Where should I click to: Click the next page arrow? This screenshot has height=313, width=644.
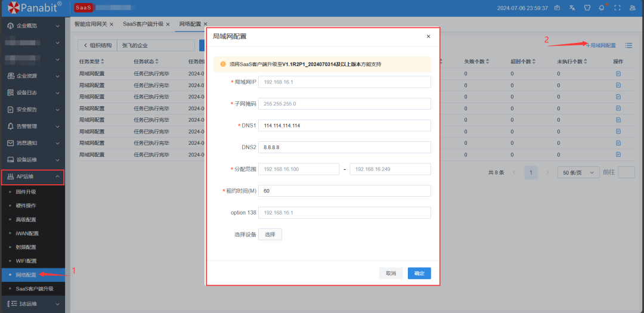(547, 172)
